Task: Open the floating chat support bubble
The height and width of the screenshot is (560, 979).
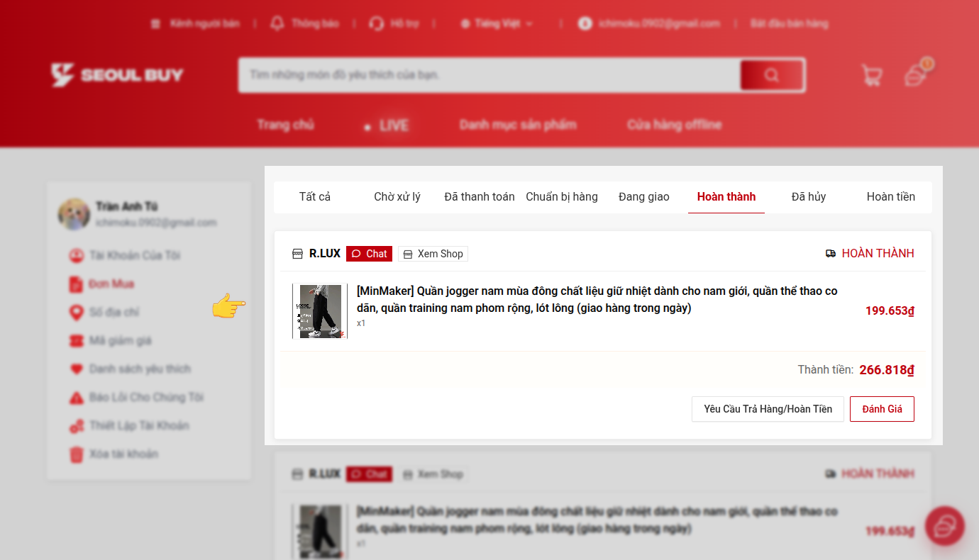Action: (944, 526)
